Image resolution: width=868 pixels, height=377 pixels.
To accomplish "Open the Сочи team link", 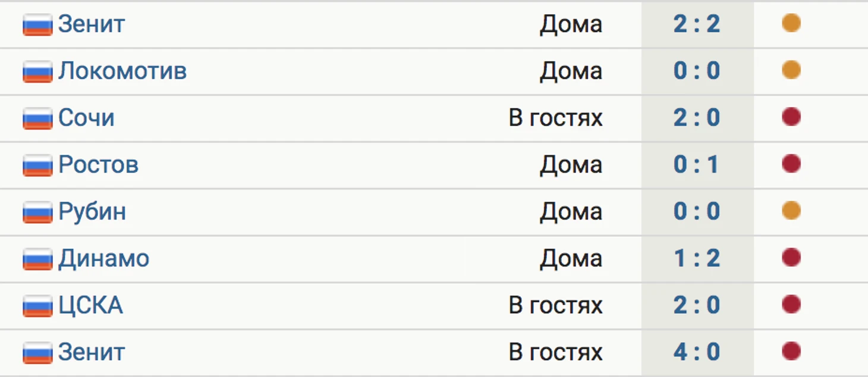I will tap(86, 118).
